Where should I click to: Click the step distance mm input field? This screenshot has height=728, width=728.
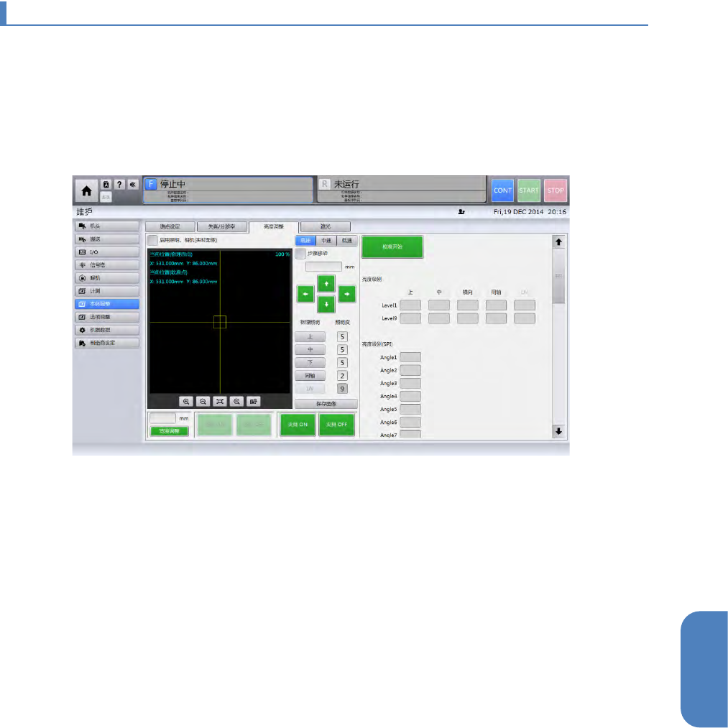pyautogui.click(x=323, y=267)
